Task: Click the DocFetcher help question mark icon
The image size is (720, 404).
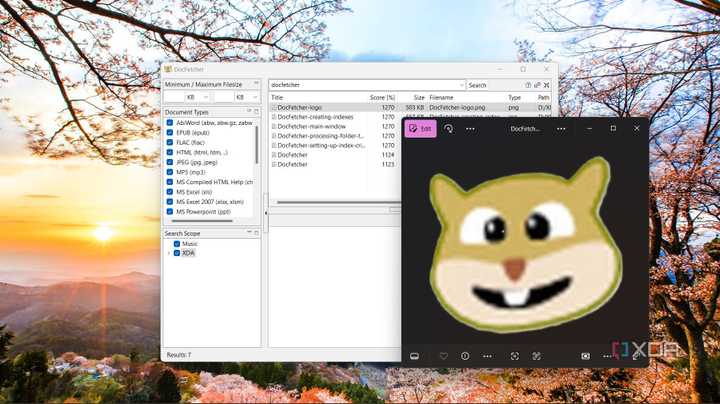Action: (x=528, y=85)
